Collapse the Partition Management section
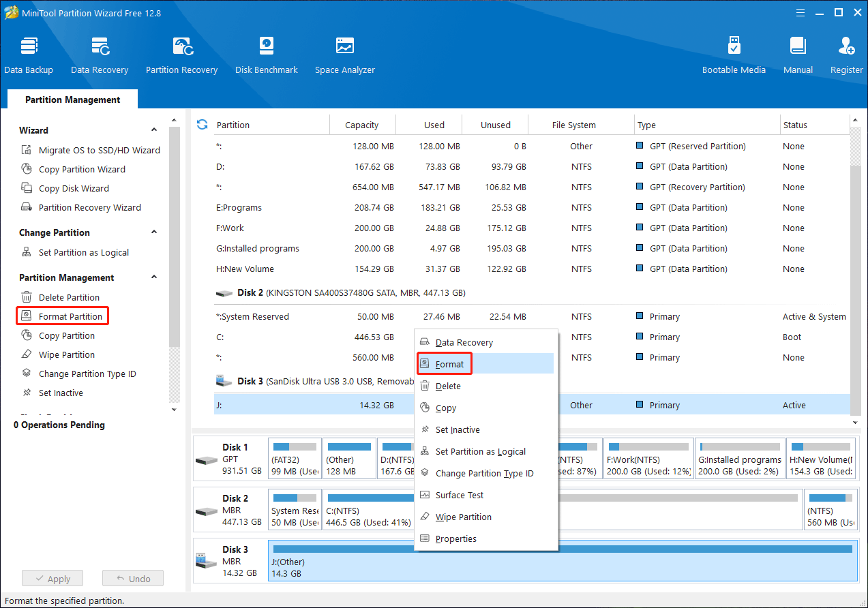 pos(154,277)
